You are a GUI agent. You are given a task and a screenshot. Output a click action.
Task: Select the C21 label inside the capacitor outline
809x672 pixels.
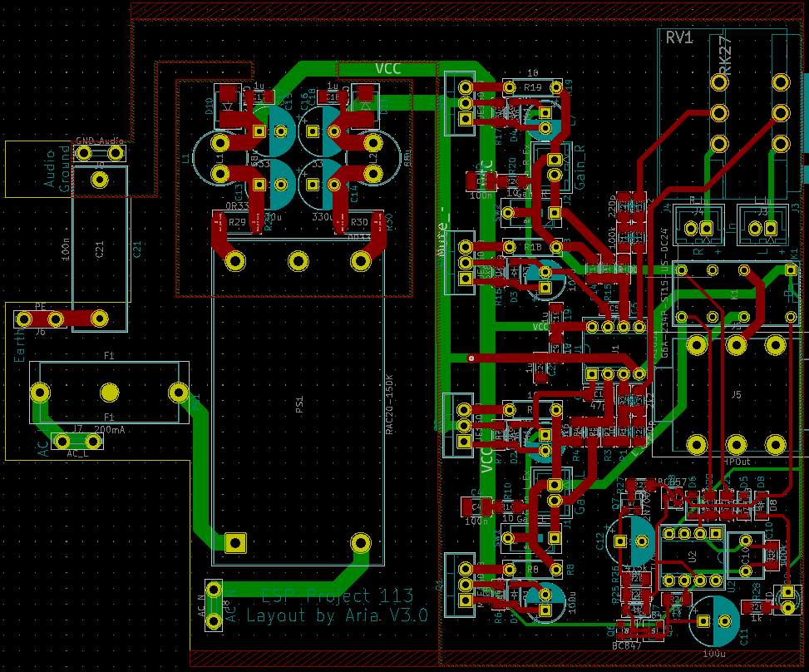(100, 250)
